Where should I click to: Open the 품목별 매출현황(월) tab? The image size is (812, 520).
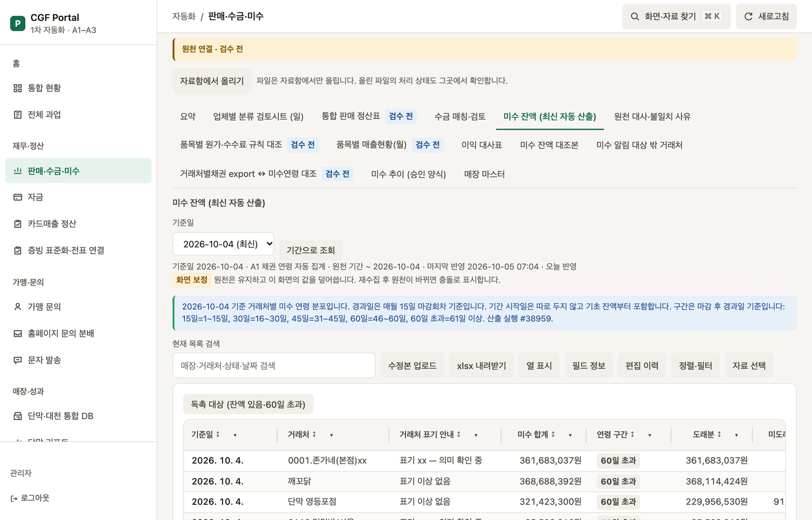390,145
